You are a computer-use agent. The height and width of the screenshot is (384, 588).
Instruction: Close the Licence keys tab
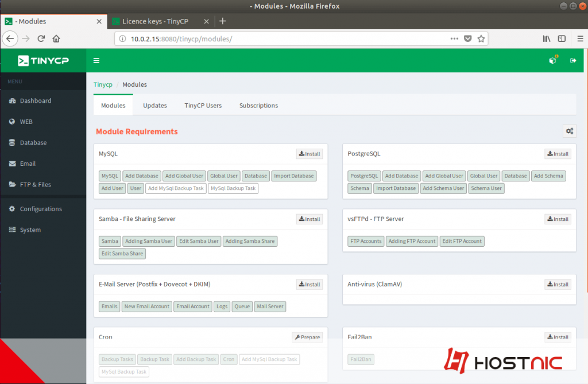206,22
